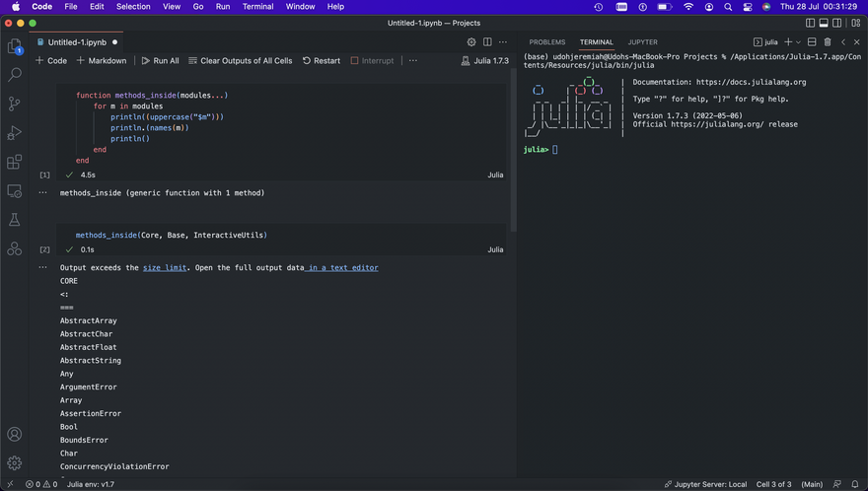
Task: Open notebook settings gear icon
Action: [x=471, y=42]
